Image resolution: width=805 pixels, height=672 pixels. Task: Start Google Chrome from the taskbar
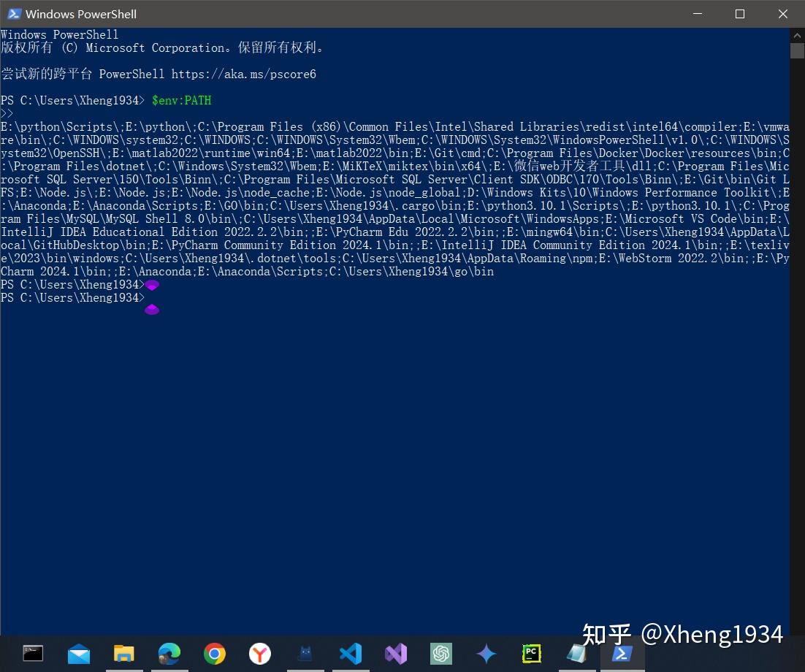point(214,654)
